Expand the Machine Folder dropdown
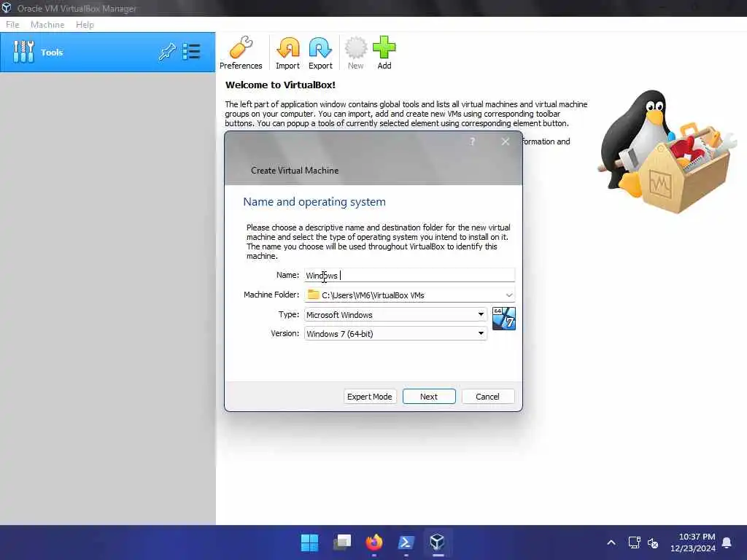 (509, 295)
